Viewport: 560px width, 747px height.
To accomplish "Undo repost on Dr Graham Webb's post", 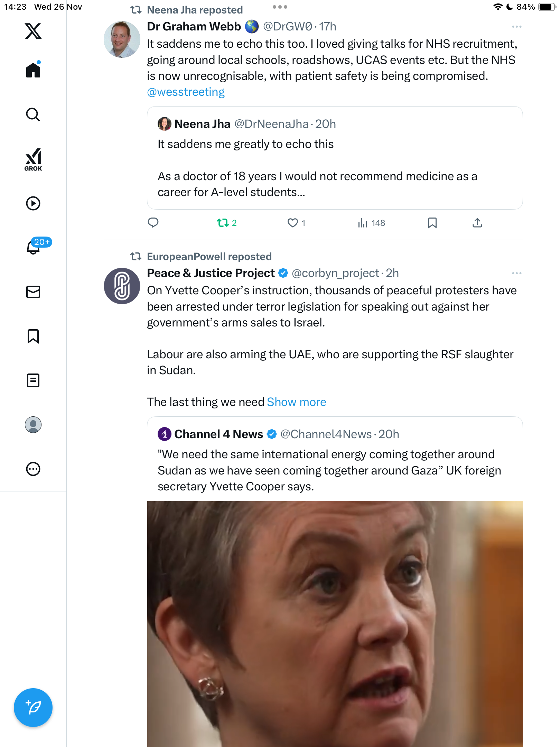I will (223, 223).
